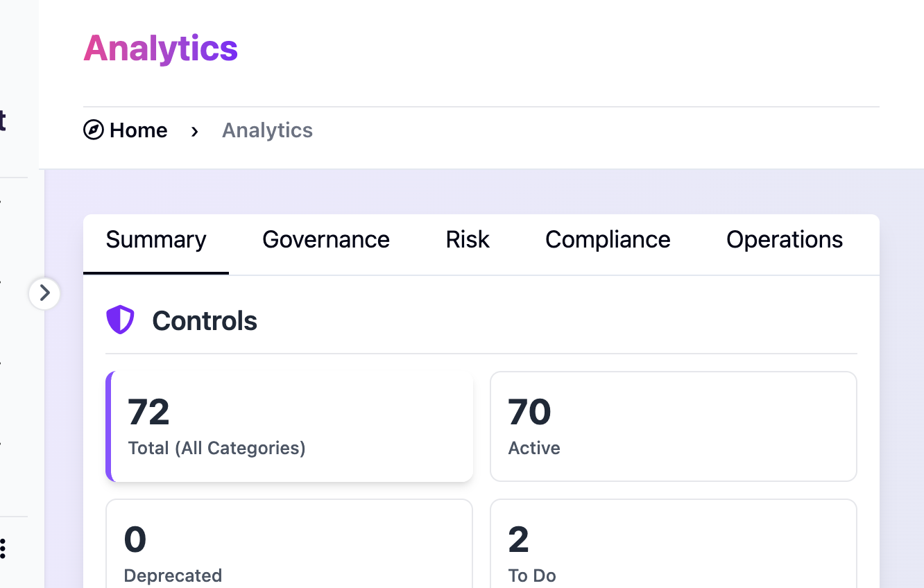Select the 70 Active controls card
Viewport: 924px width, 588px height.
[673, 425]
